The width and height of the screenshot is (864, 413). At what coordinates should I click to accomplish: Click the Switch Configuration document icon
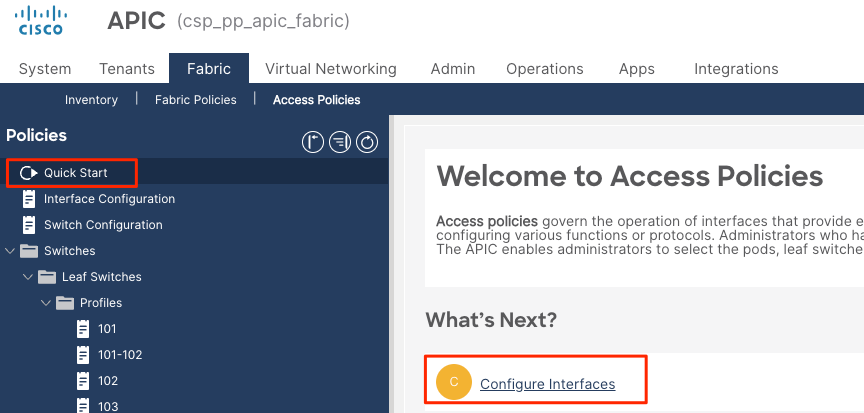[29, 225]
